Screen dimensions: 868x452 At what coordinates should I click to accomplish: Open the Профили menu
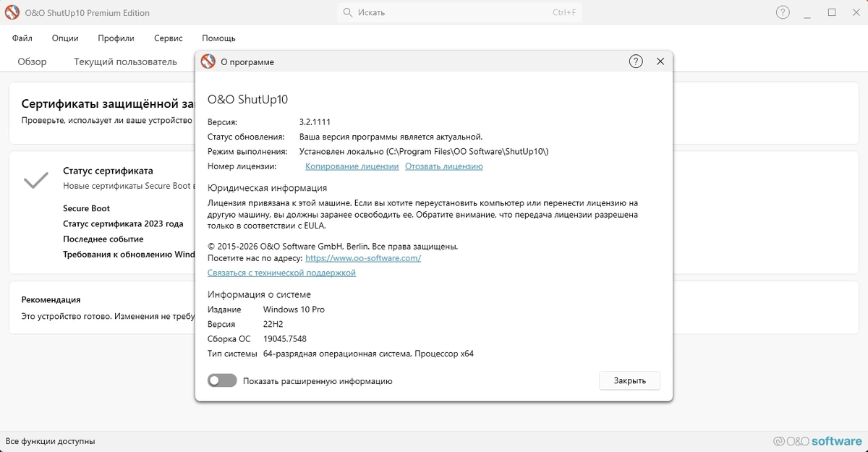pos(116,38)
